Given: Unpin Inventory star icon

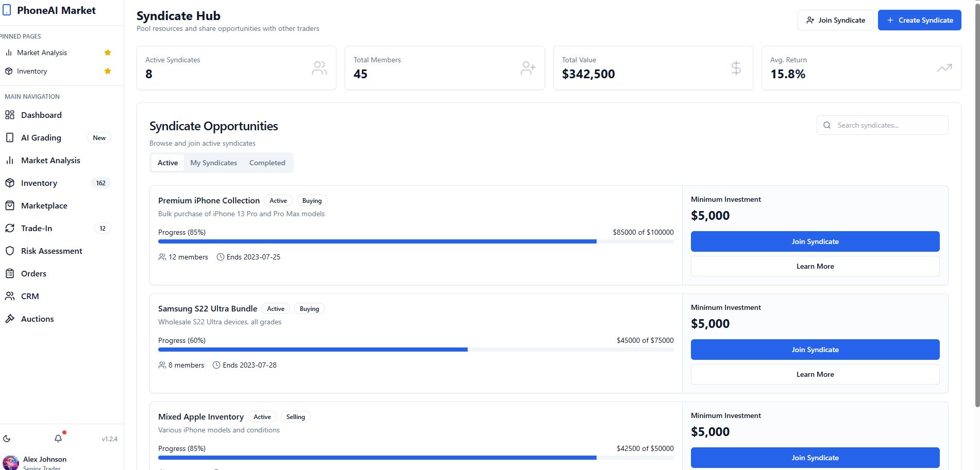Looking at the screenshot, I should (108, 71).
